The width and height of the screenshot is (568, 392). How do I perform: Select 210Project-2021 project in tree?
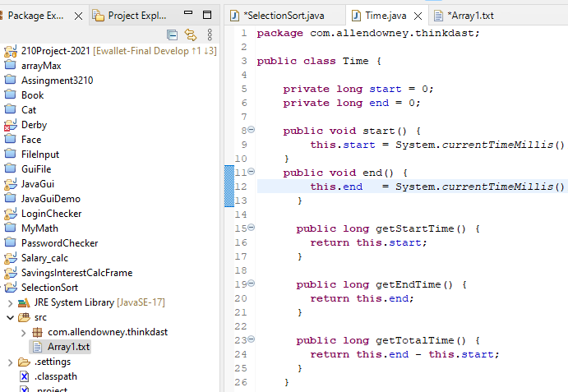pyautogui.click(x=55, y=51)
